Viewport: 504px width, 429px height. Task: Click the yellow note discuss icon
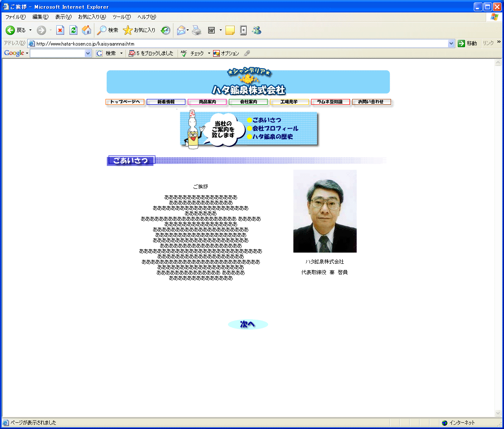pos(230,30)
